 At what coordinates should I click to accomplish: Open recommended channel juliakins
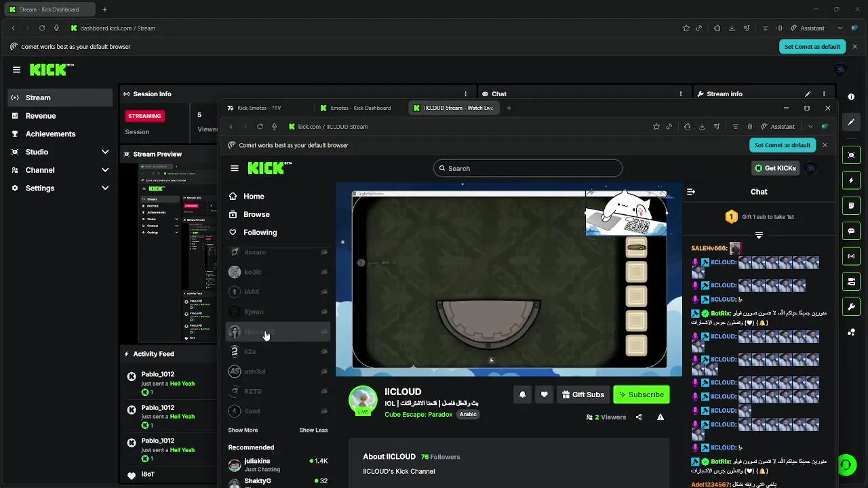point(278,465)
